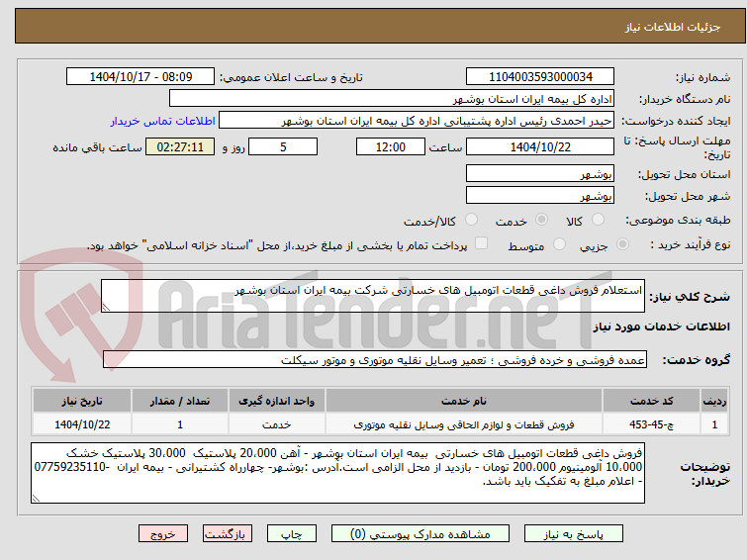Click the ردیف column header

point(714,401)
